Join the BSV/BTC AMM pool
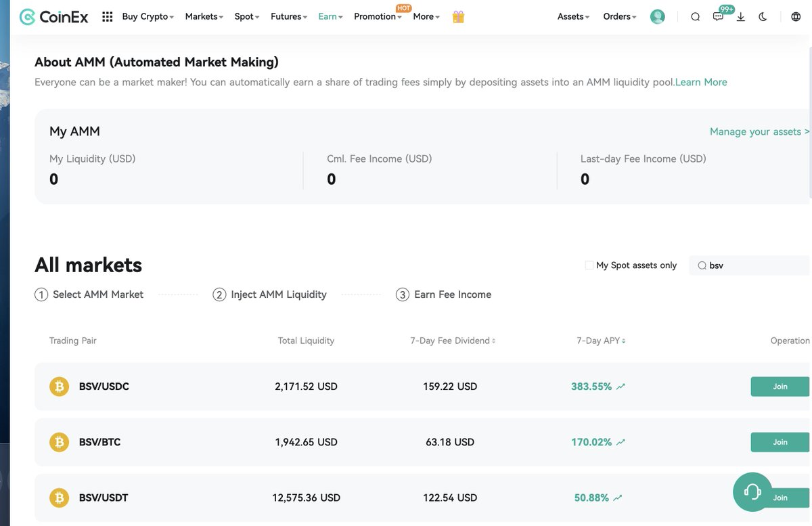812x526 pixels. click(x=780, y=442)
